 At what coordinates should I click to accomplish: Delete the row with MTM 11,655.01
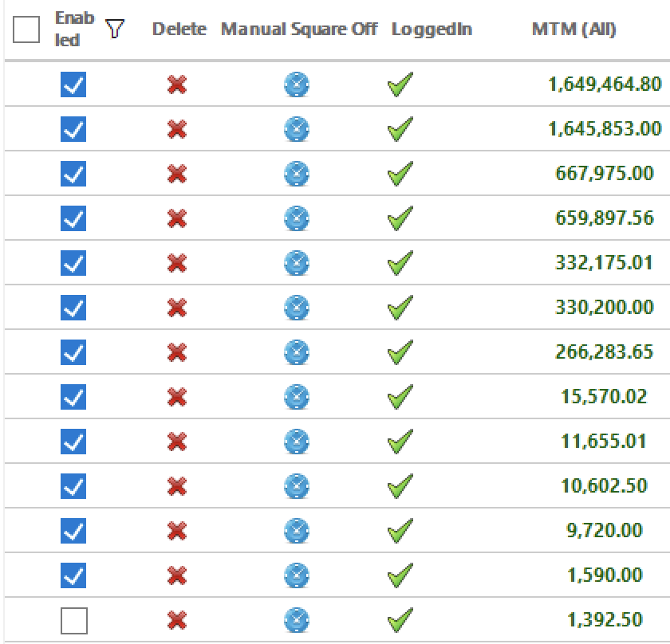[177, 442]
